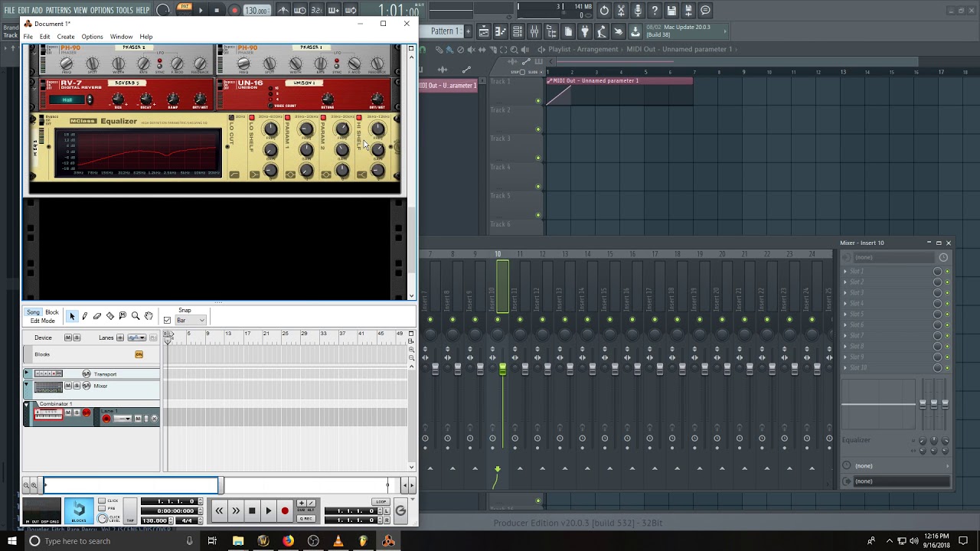
Task: Click the FL Studio question mark help icon
Action: (655, 11)
